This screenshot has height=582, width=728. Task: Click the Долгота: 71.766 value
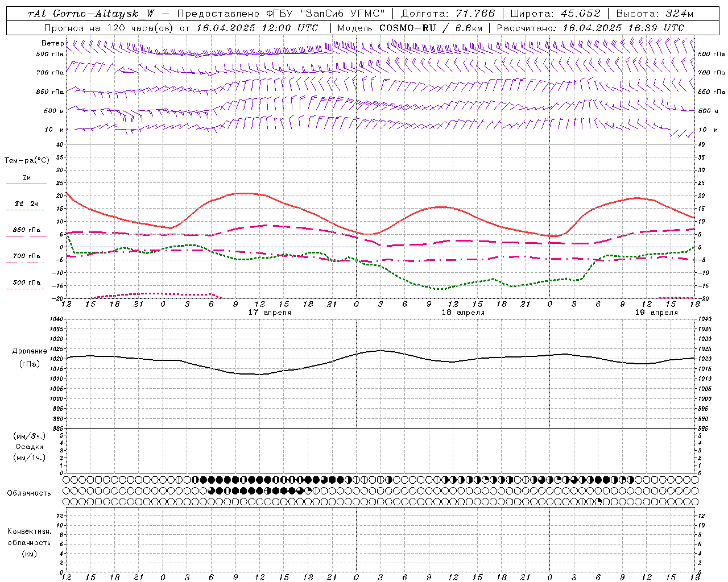(448, 14)
